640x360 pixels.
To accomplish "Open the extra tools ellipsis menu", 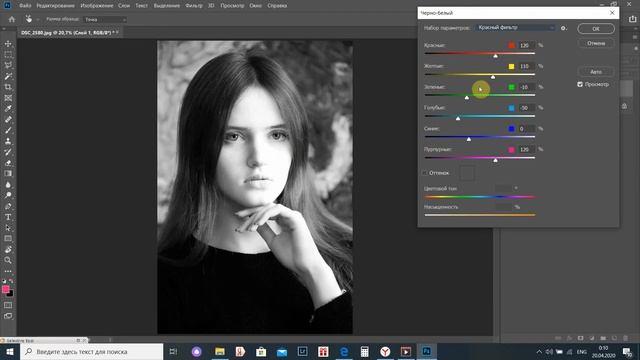I will coord(8,271).
